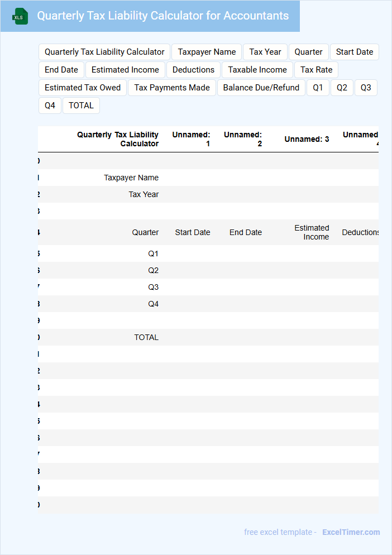This screenshot has width=392, height=555.
Task: Select the 'Quarterly Tax Liability Calculator' tag
Action: [104, 52]
